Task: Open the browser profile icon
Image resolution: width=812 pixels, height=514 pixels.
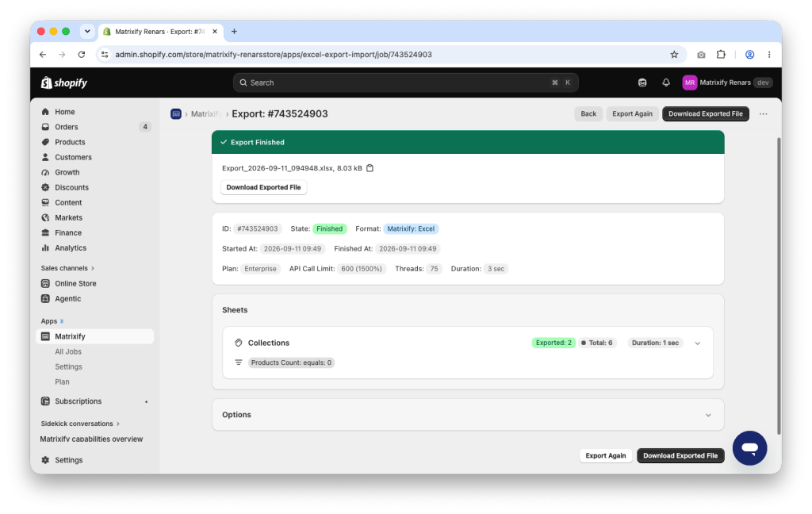Action: click(x=749, y=55)
